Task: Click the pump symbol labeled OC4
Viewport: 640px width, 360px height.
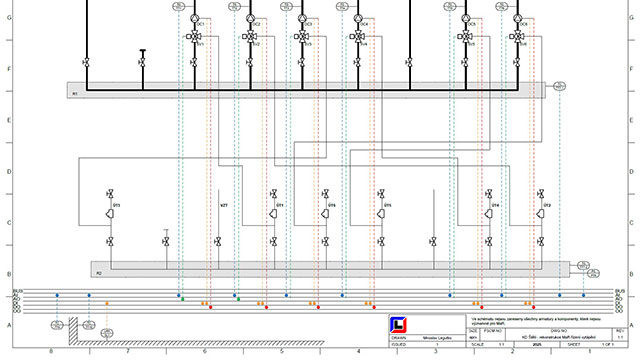Action: [x=358, y=18]
